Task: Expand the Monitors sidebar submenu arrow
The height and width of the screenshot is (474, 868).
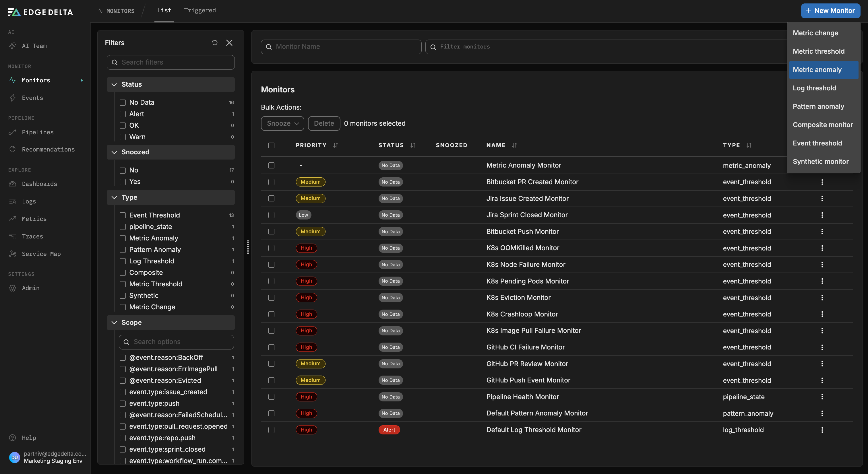Action: click(x=82, y=80)
